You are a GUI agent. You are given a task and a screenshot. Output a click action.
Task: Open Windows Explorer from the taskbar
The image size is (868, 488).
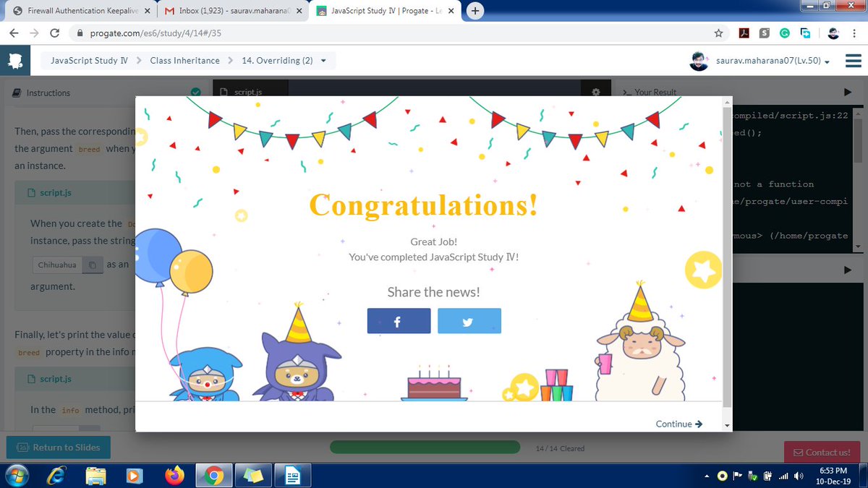(96, 476)
